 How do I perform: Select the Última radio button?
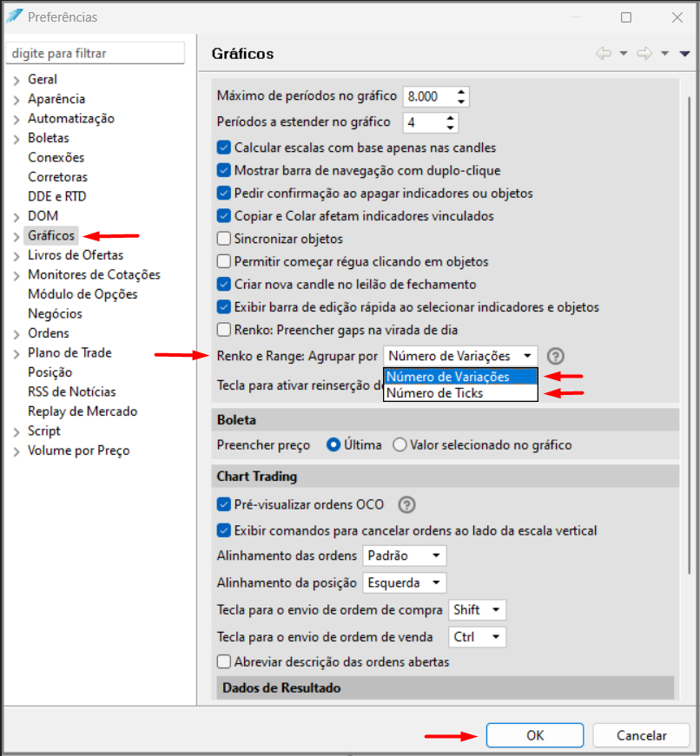333,444
